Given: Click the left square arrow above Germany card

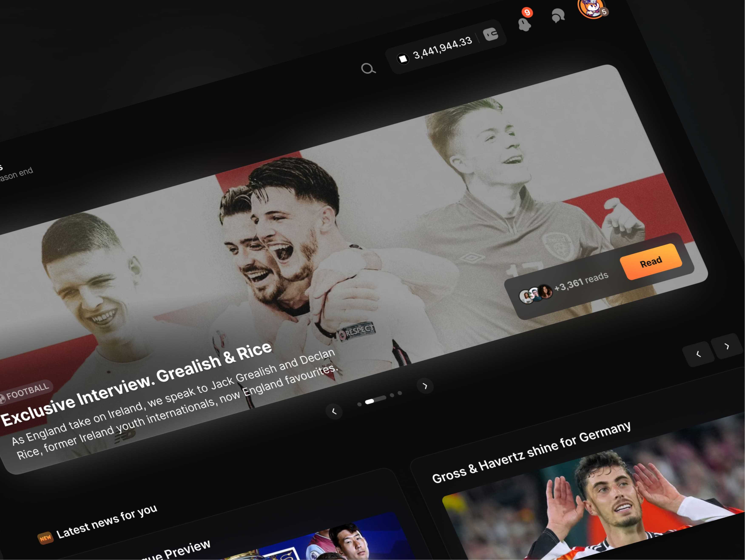Looking at the screenshot, I should coord(698,354).
